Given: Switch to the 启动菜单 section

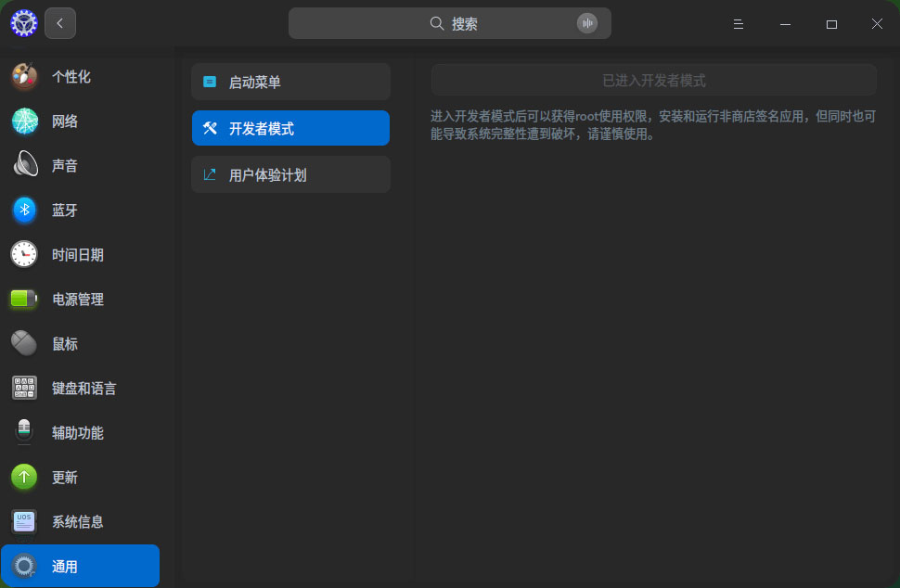Looking at the screenshot, I should 290,82.
